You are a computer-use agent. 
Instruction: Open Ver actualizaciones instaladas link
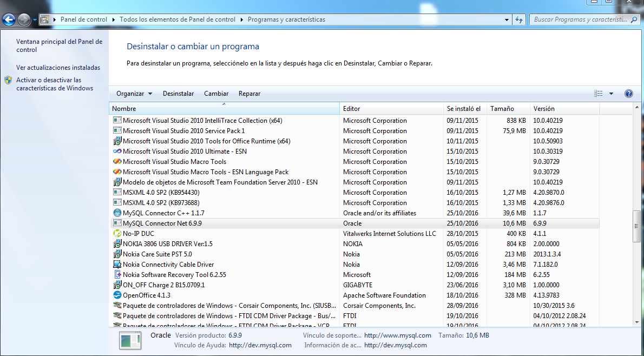click(x=58, y=68)
